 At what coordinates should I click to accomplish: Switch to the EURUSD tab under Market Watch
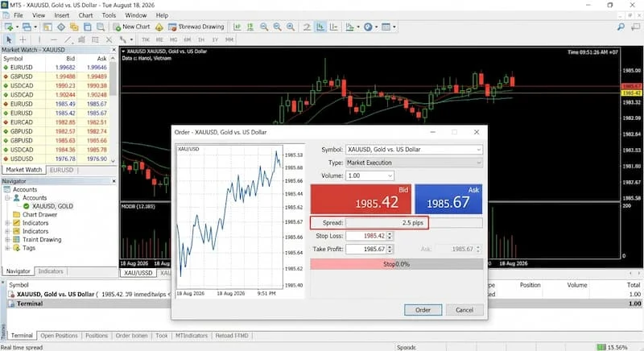(62, 170)
